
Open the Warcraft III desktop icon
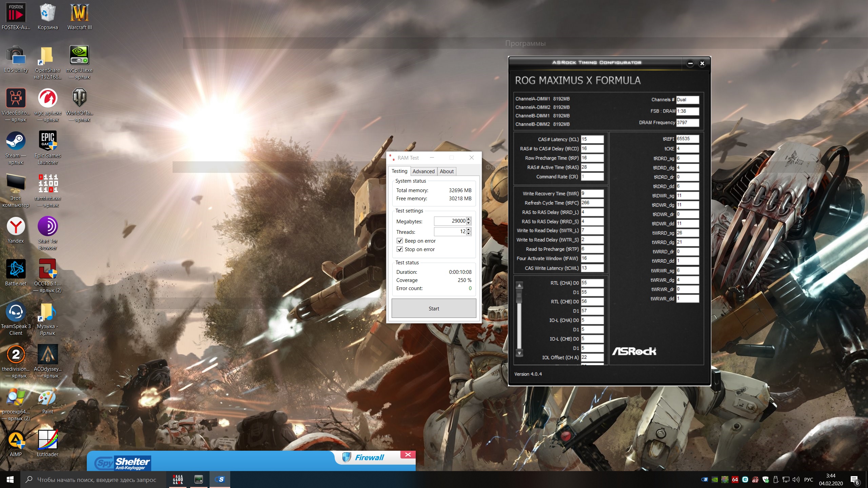tap(79, 14)
